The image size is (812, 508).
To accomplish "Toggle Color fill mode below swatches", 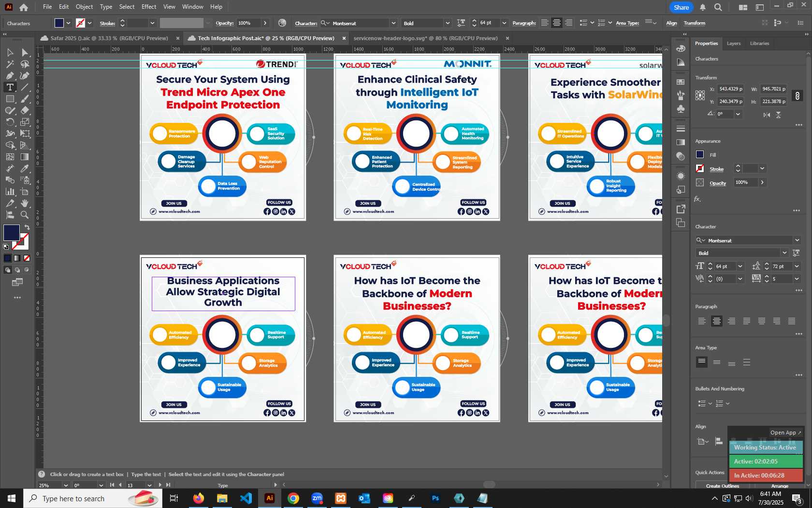I will tap(7, 258).
